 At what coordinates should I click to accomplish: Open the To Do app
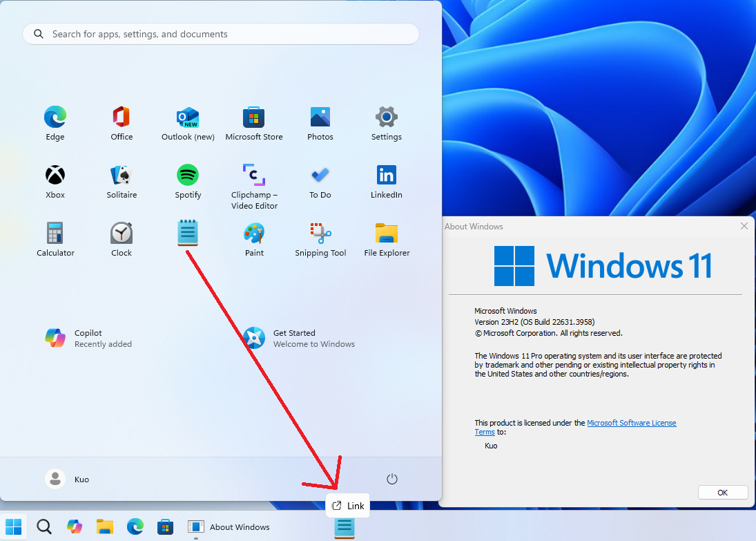point(320,182)
